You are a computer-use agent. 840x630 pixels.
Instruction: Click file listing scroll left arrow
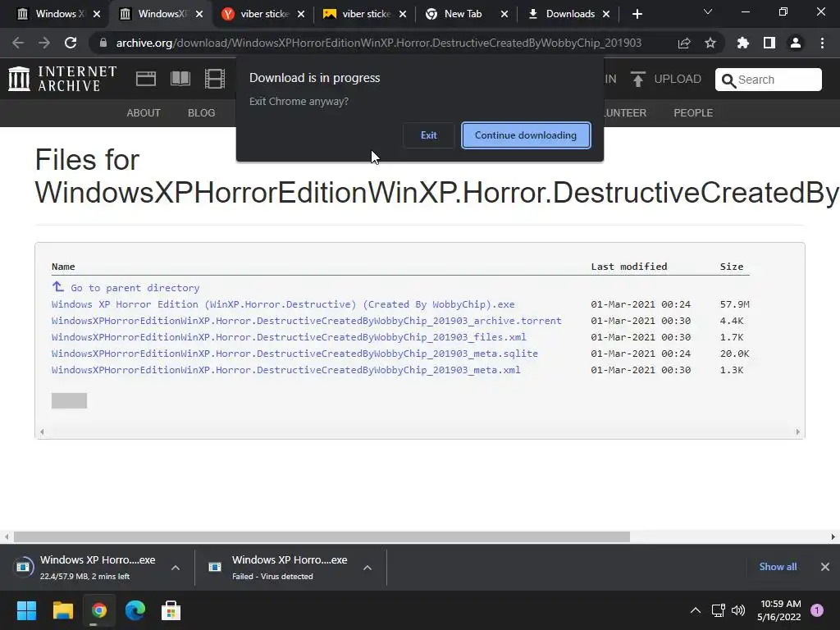[x=42, y=431]
